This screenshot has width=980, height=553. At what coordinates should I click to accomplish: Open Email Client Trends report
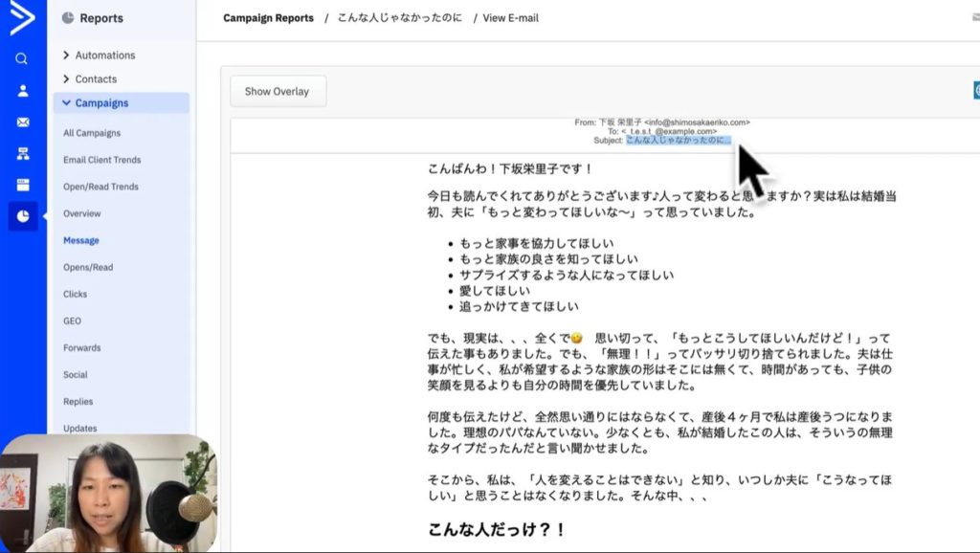[x=101, y=160]
